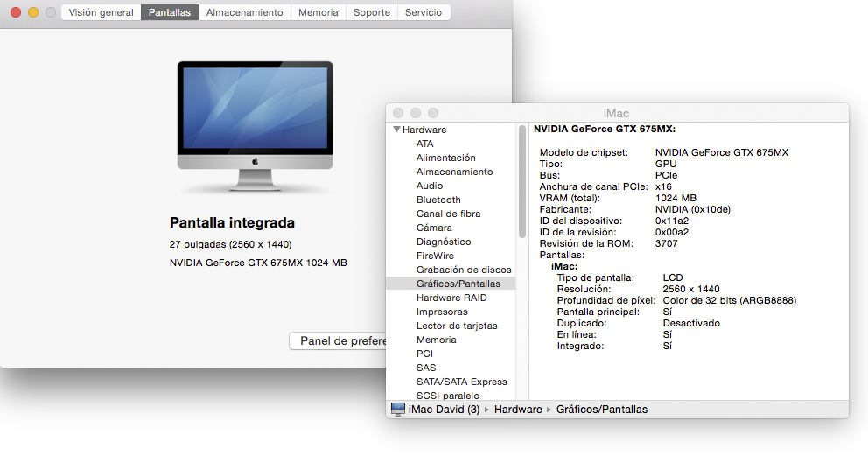Image resolution: width=868 pixels, height=470 pixels.
Task: Open Almacenamiento in the system report sidebar
Action: pos(454,172)
